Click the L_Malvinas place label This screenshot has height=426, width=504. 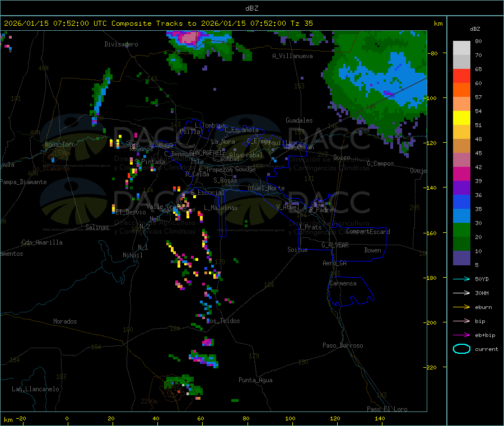click(x=221, y=208)
